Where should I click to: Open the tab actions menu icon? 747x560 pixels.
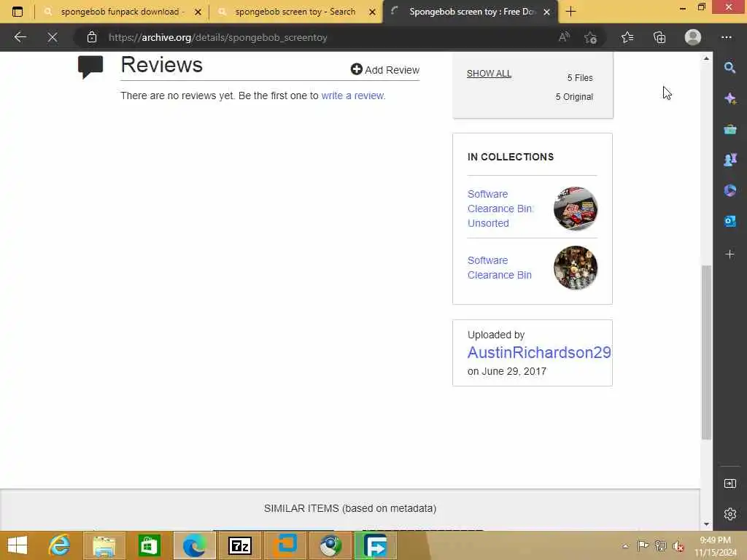tap(18, 12)
